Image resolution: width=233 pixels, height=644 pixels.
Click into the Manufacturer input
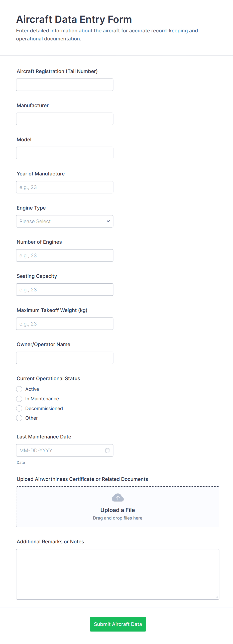[65, 119]
